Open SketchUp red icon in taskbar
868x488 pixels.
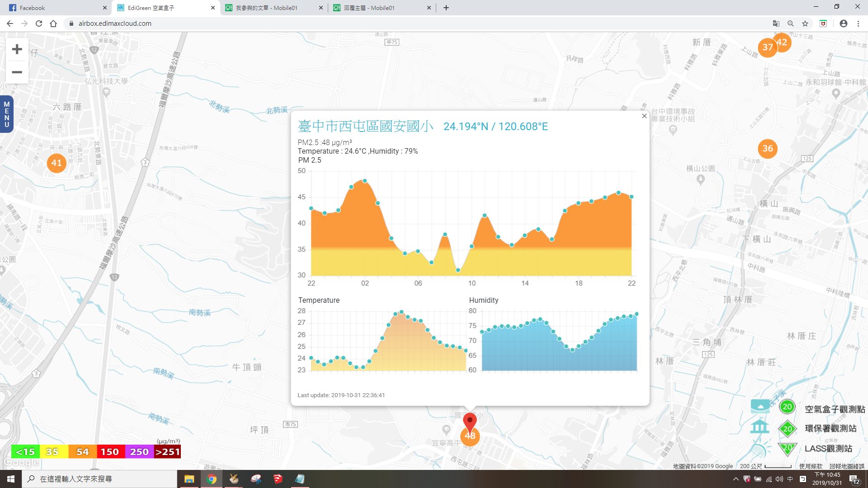pyautogui.click(x=278, y=479)
